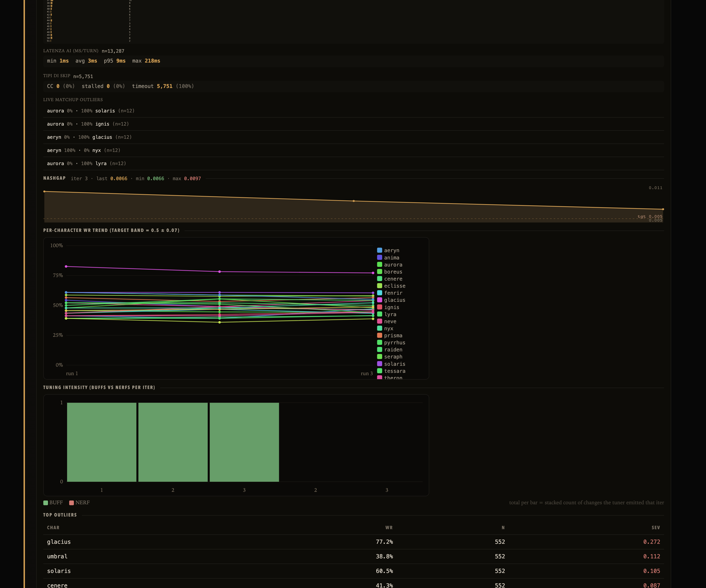Sort by the WR column header
The width and height of the screenshot is (706, 588).
click(389, 528)
